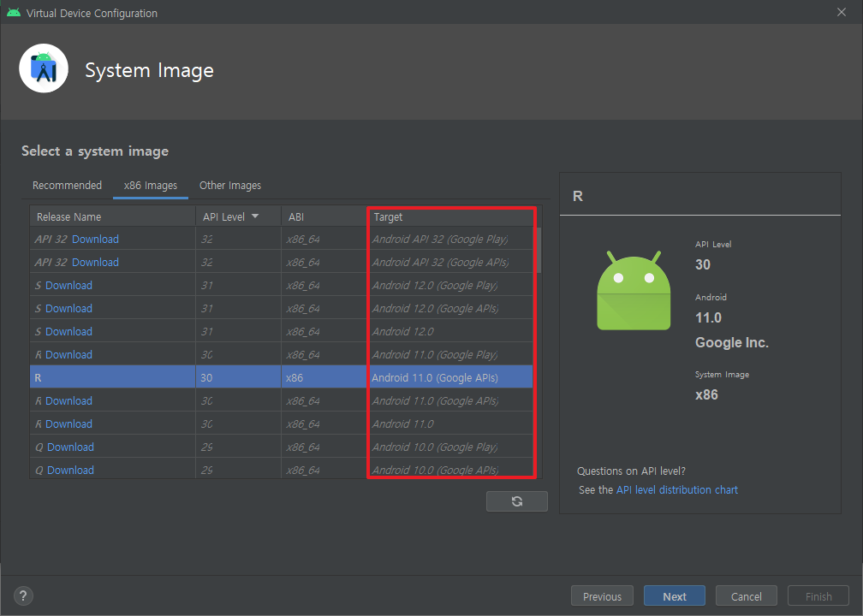863x616 pixels.
Task: Click API level 30 cell in selected row
Action: coord(238,378)
